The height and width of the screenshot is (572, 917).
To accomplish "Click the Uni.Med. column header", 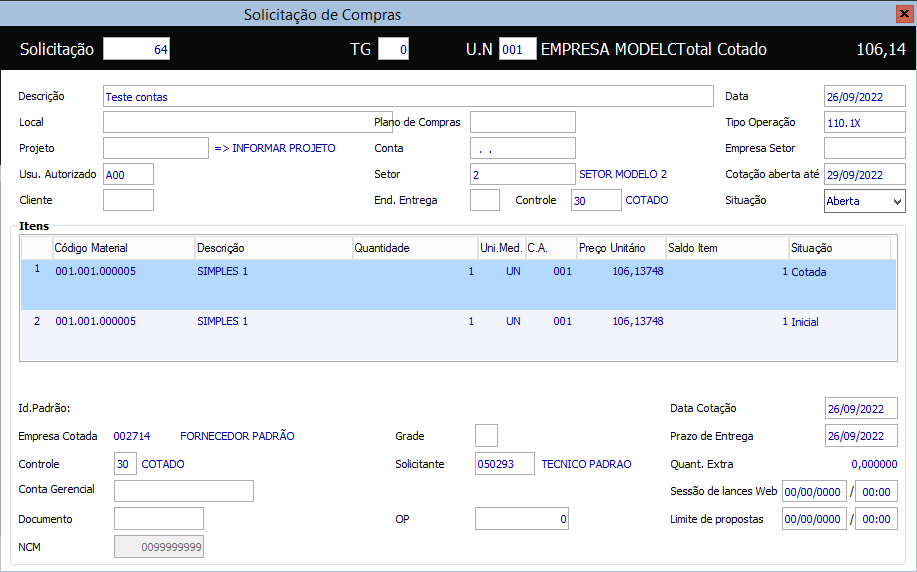I will pos(501,248).
